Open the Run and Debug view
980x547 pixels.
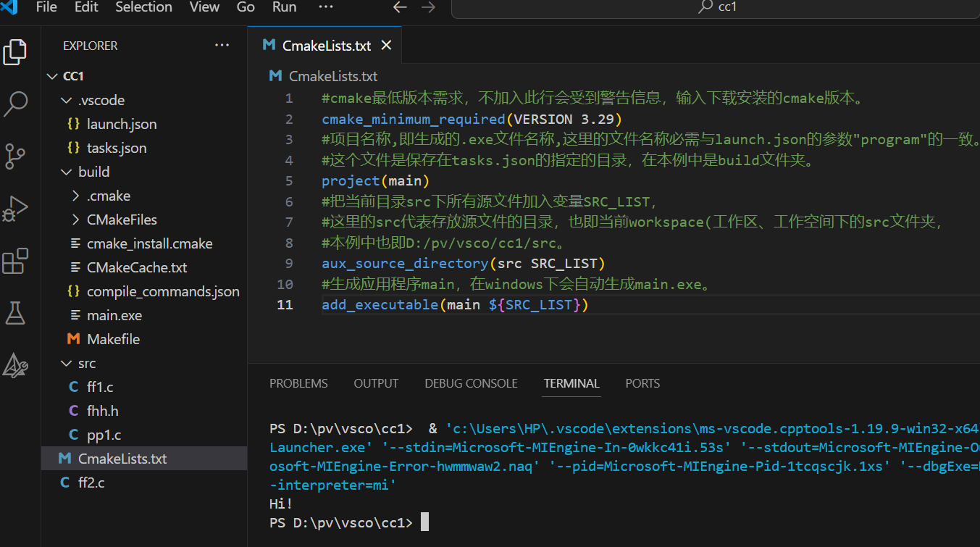[x=15, y=209]
